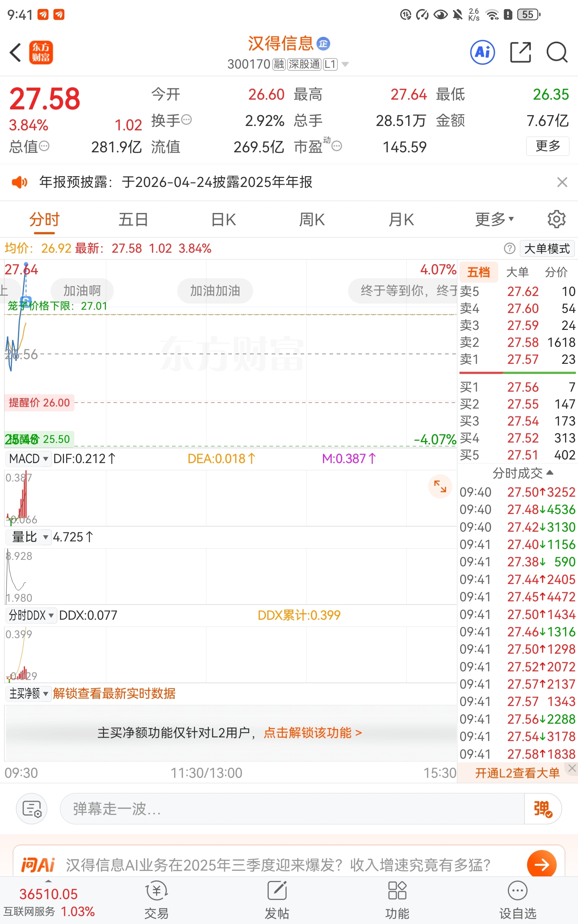Tap the 卖2 27.58 order row
Viewport: 578px width, 924px height.
pos(518,343)
